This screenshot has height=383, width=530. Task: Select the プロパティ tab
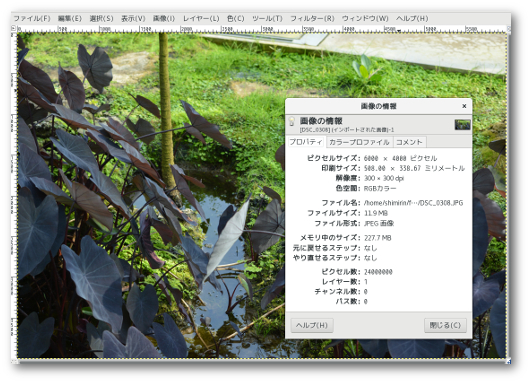(306, 142)
